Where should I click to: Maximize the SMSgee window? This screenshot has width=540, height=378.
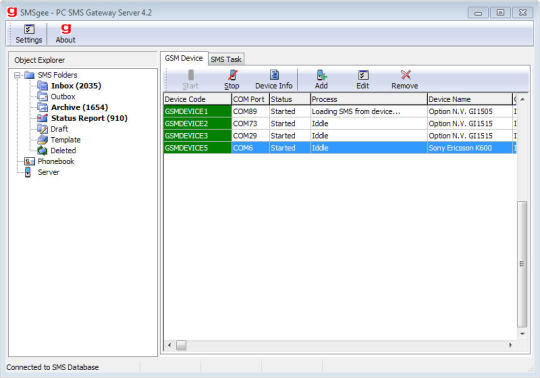[x=500, y=13]
